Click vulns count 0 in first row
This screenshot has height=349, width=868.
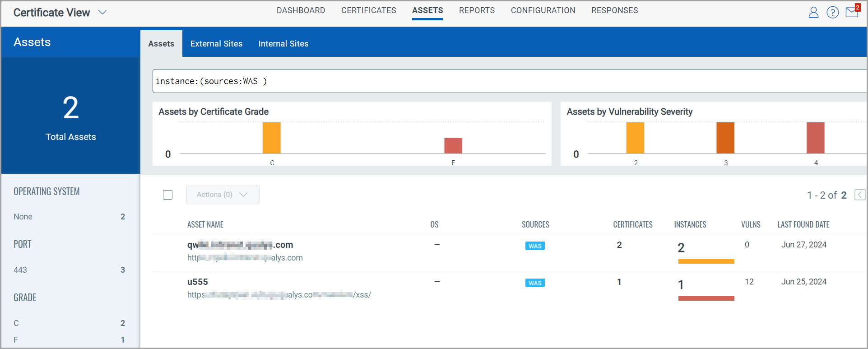coord(747,245)
